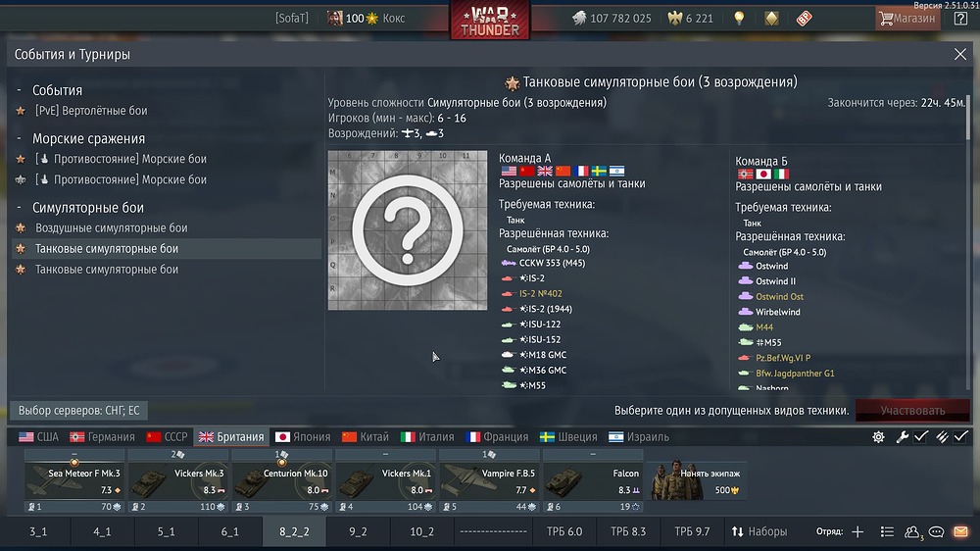The image size is (980, 551).
Task: Open the hangar settings gear icon
Action: point(878,437)
